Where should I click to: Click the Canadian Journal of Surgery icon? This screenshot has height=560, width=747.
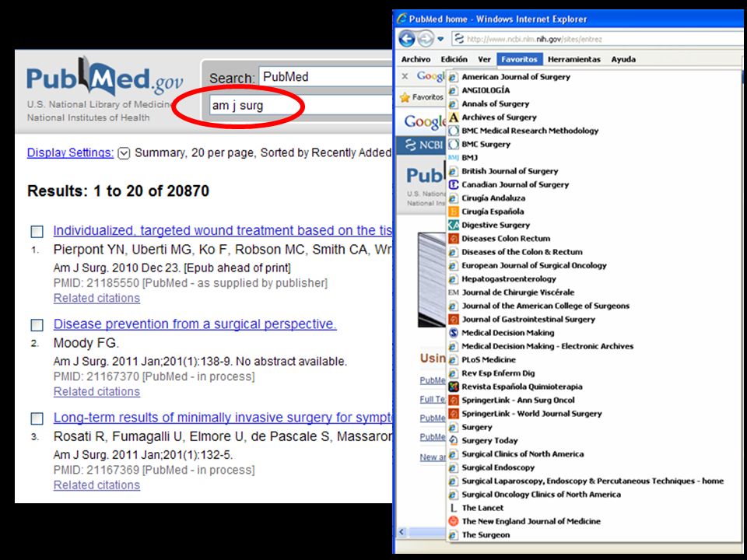coord(454,184)
